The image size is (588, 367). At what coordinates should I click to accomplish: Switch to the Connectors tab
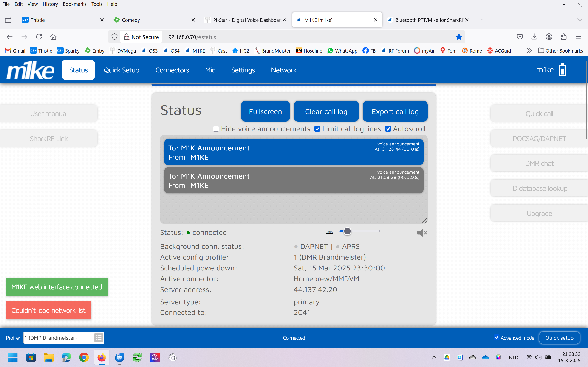coord(172,70)
